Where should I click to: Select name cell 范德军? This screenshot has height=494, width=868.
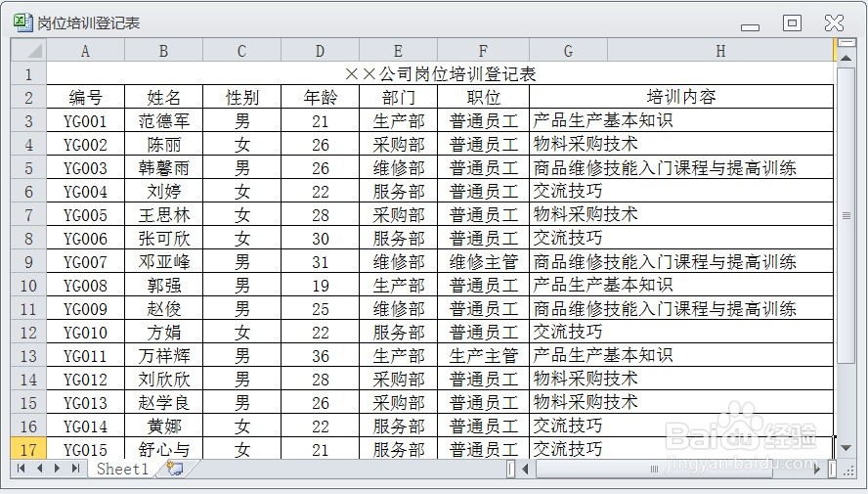(164, 120)
